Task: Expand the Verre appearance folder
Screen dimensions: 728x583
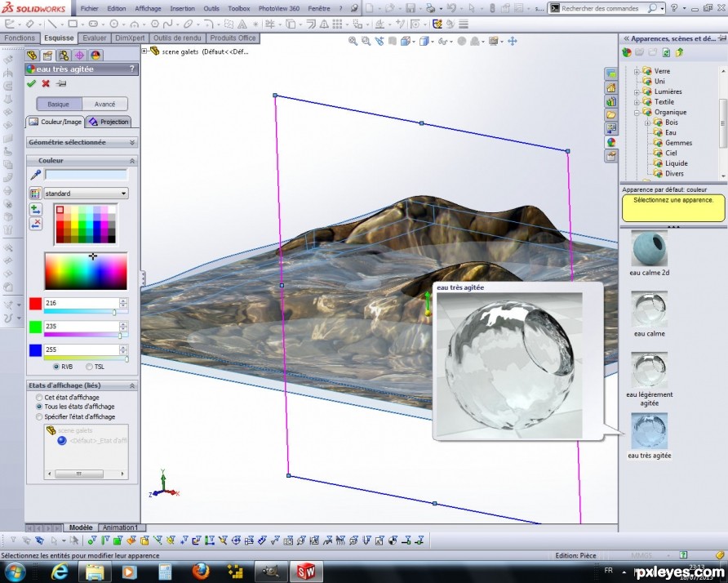Action: coord(637,72)
